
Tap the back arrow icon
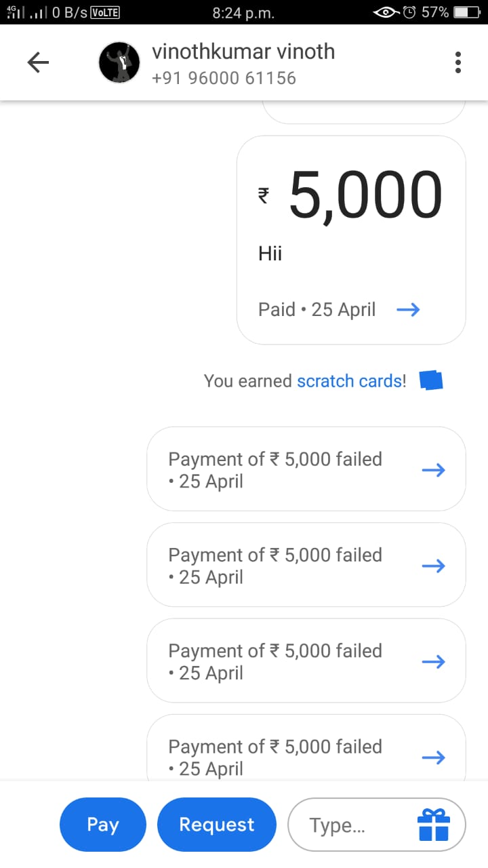click(38, 63)
